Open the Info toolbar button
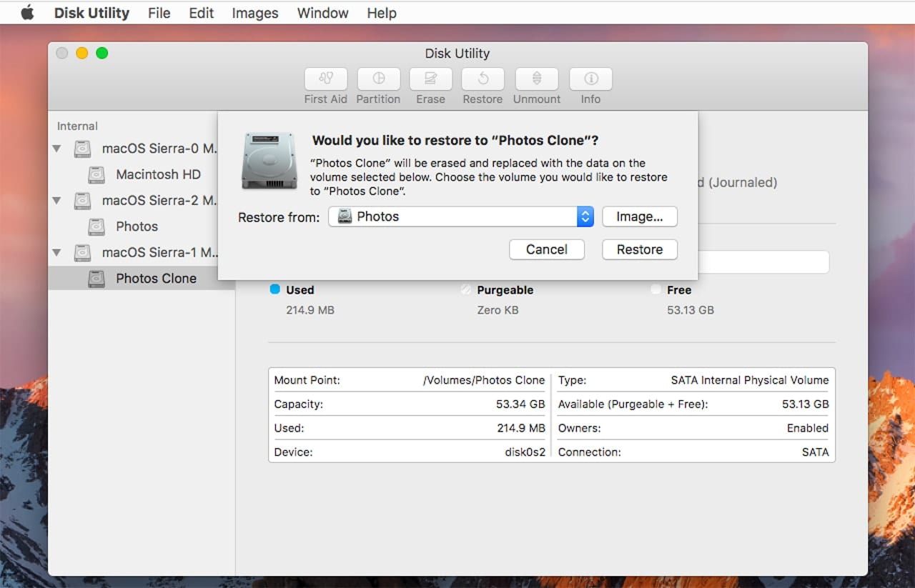Screen dimensions: 915x588 590,79
